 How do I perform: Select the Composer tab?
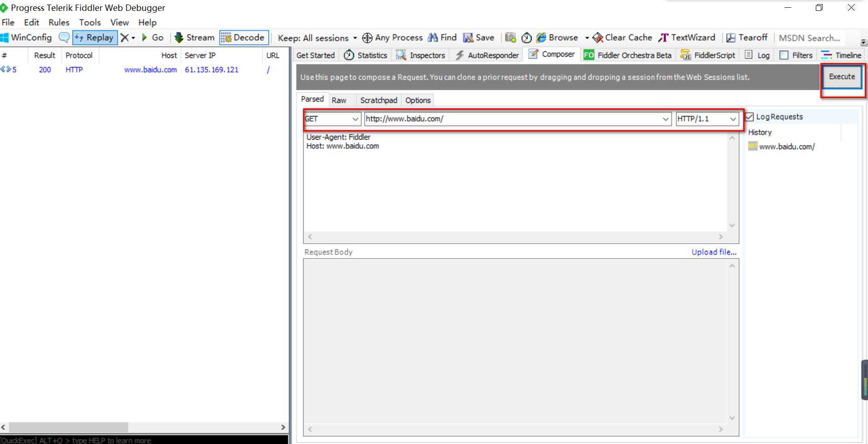[552, 54]
